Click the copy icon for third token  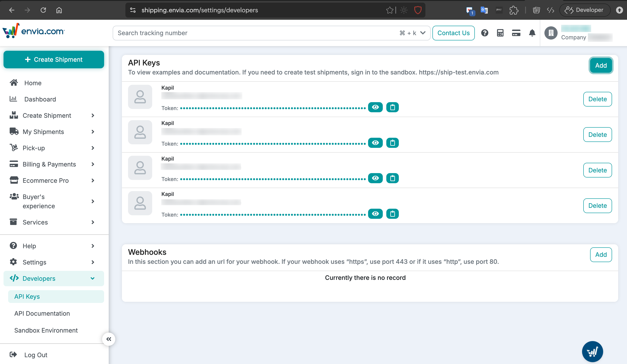[x=392, y=178]
